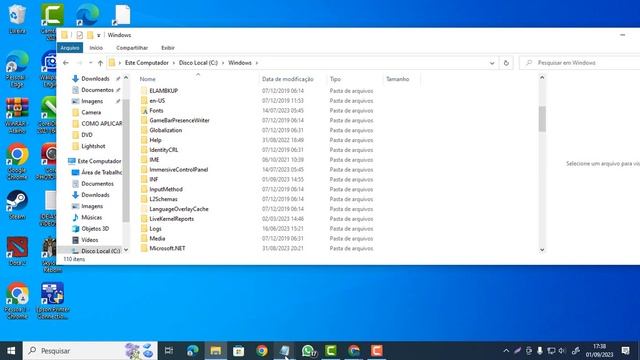The width and height of the screenshot is (640, 360).
Task: Open Microsoft Edge from the taskbar
Action: coord(192,351)
